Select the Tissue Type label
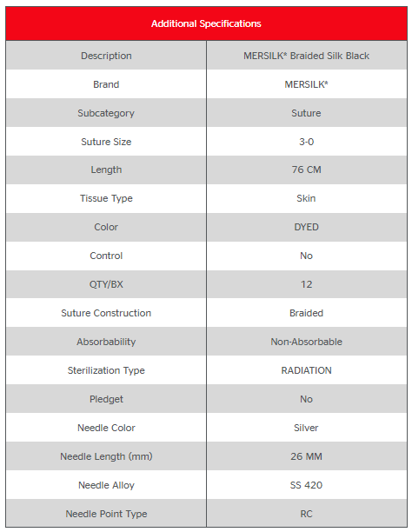This screenshot has height=532, width=412. tap(106, 198)
